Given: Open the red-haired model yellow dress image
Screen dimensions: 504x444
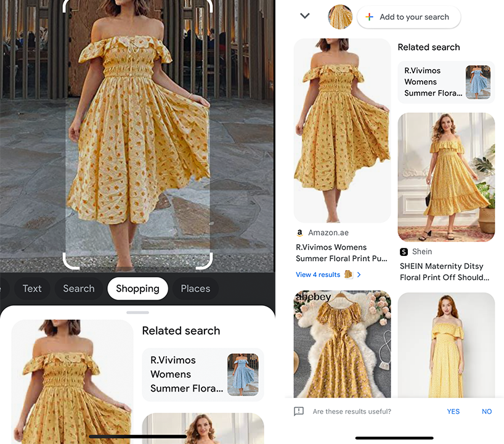Looking at the screenshot, I should (446, 345).
